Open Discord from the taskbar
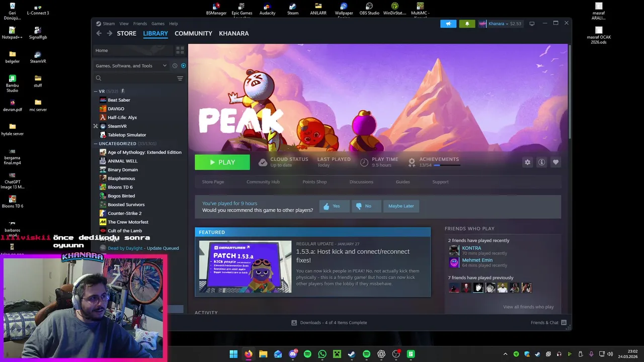644x362 pixels. pyautogui.click(x=293, y=354)
